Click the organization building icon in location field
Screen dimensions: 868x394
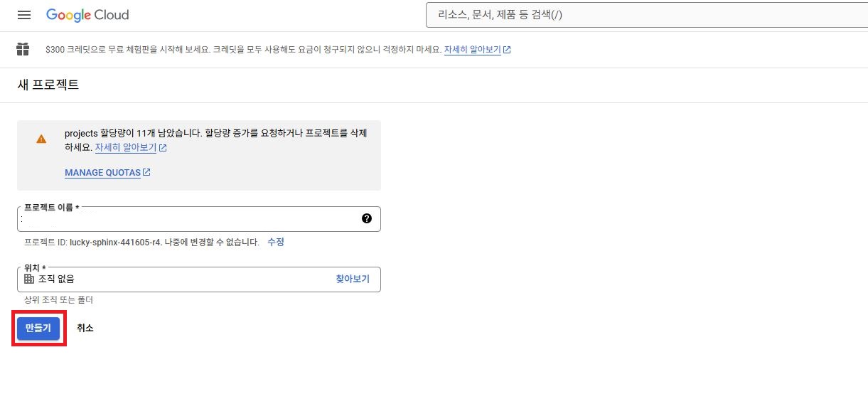pyautogui.click(x=29, y=279)
